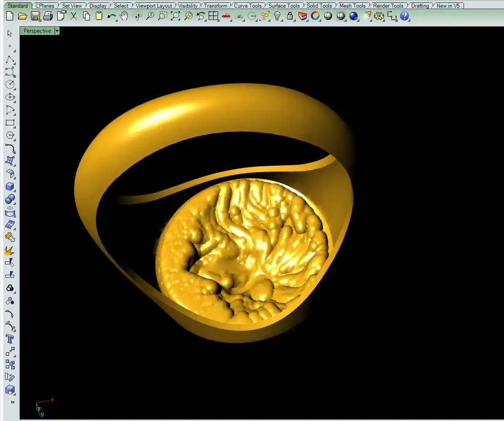Open the Mesh Tools tab

[x=352, y=6]
